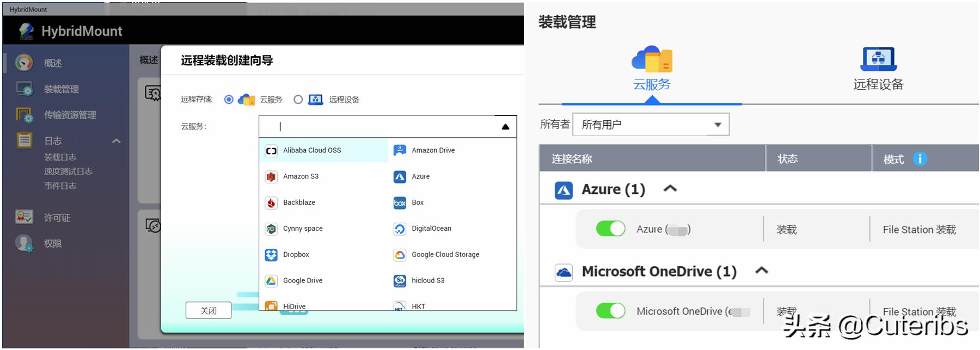Collapse the Azure (1) group
The image size is (980, 350).
(670, 188)
